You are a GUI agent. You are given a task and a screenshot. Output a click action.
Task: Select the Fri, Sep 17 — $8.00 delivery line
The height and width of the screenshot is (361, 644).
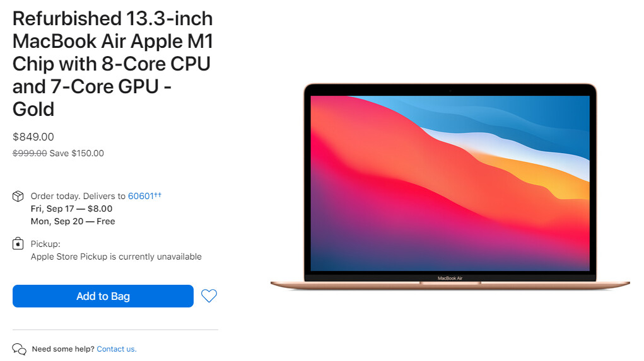coord(71,209)
